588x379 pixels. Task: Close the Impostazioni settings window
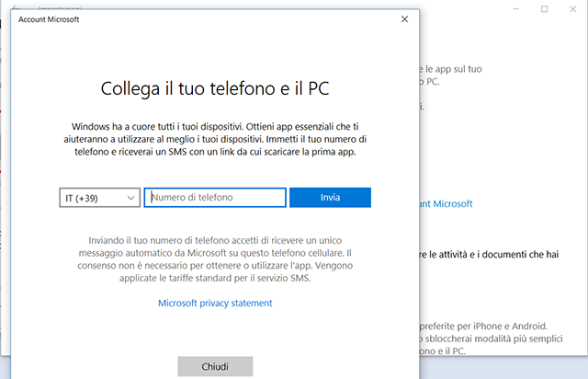tap(572, 8)
